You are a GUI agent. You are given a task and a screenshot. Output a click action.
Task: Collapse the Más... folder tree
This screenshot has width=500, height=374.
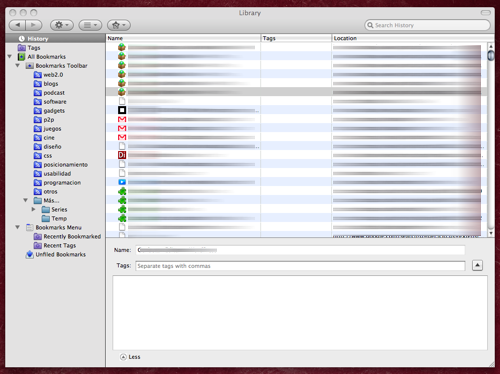pyautogui.click(x=26, y=200)
